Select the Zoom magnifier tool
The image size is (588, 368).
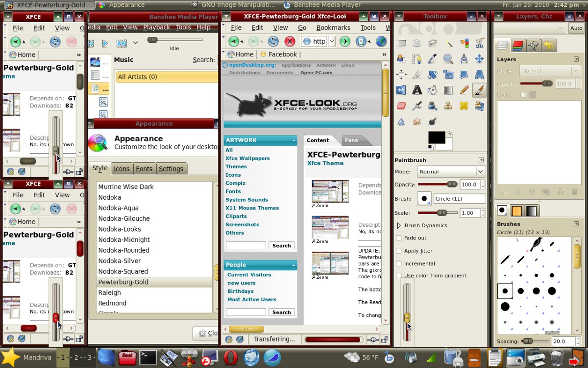448,59
